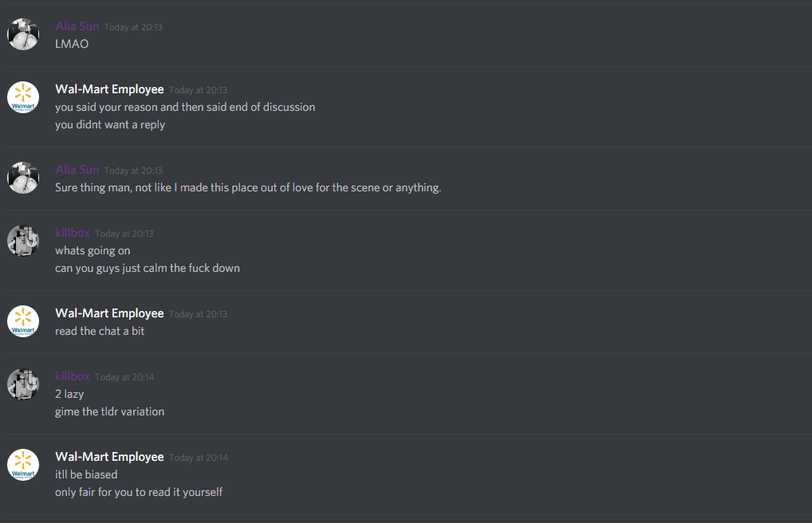Click the 'Today at 20:14' timestamp beside killbox

point(124,377)
